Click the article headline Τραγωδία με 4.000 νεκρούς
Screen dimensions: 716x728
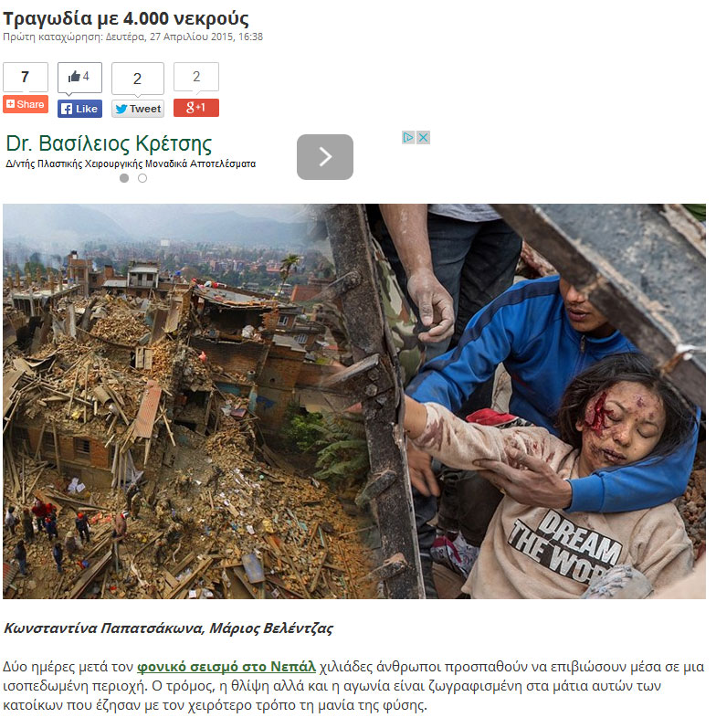click(126, 18)
